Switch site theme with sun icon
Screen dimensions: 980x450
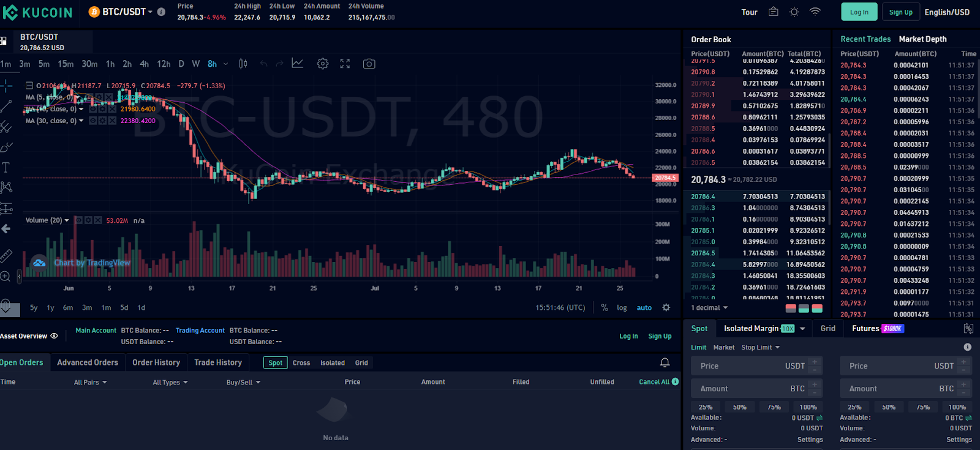point(794,12)
